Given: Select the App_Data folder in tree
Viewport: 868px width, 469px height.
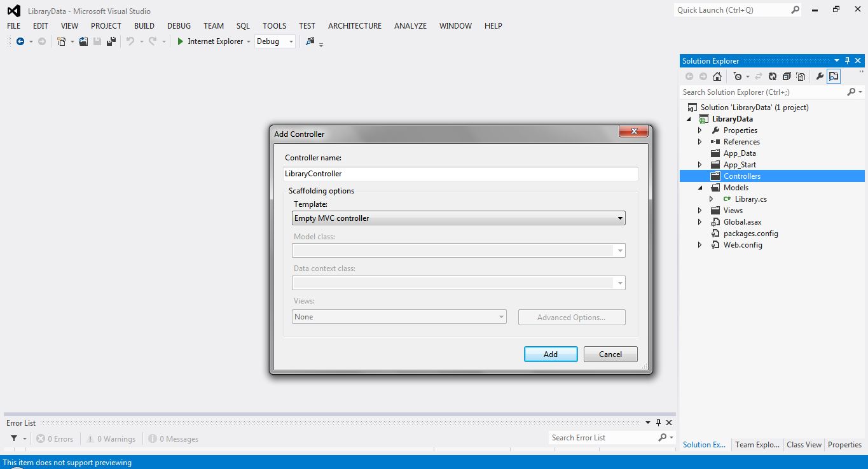Looking at the screenshot, I should pos(740,153).
